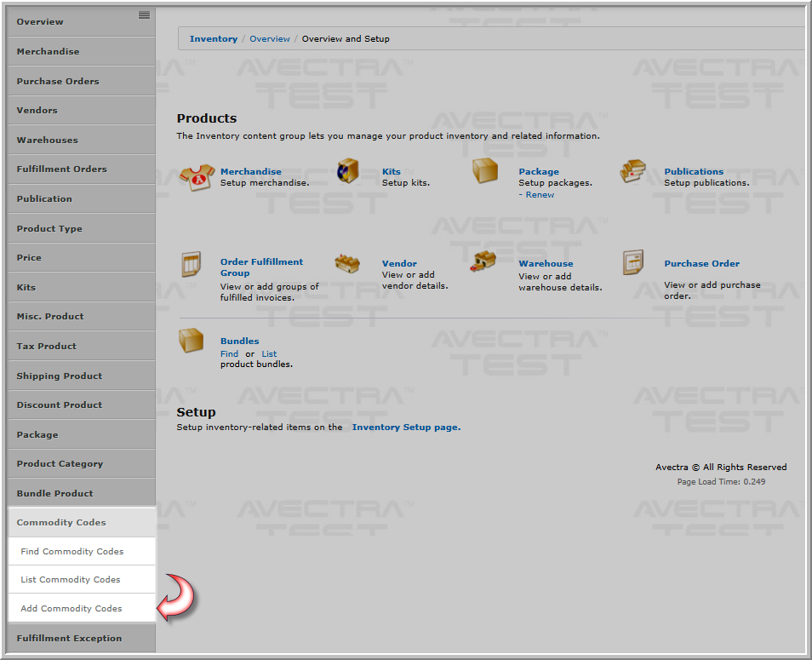Choose Add Commodity Codes
The width and height of the screenshot is (812, 660).
(x=82, y=608)
